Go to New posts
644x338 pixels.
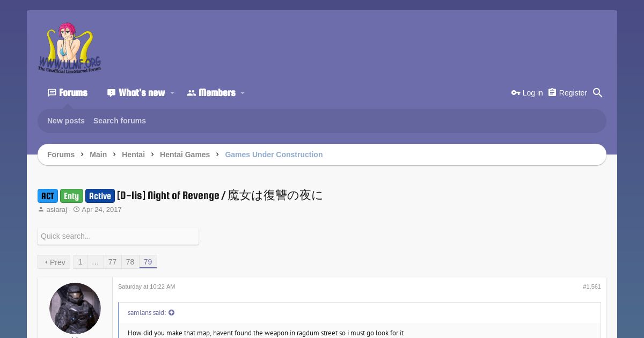[x=66, y=121]
